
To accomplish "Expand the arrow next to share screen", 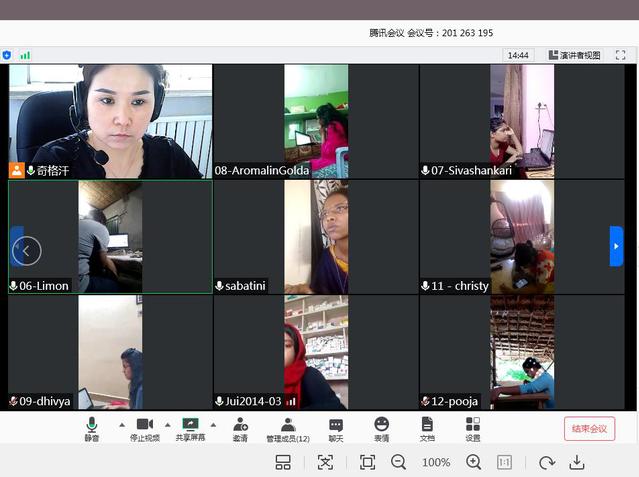I will tap(213, 424).
